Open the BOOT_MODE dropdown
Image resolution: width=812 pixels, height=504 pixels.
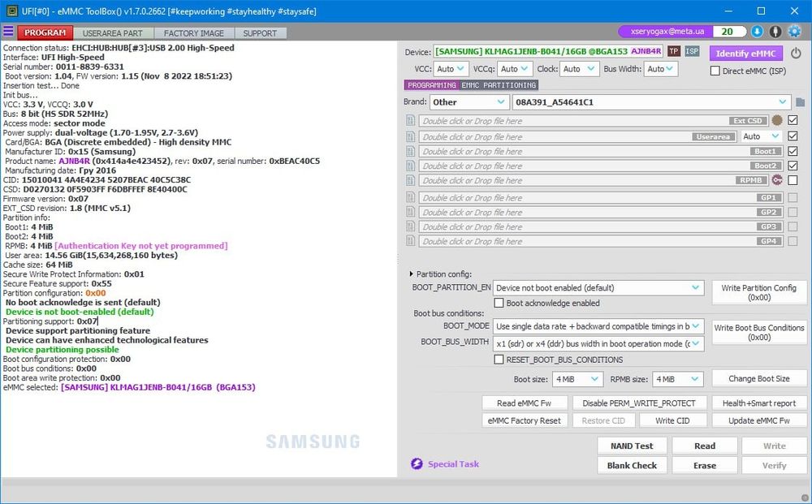598,326
